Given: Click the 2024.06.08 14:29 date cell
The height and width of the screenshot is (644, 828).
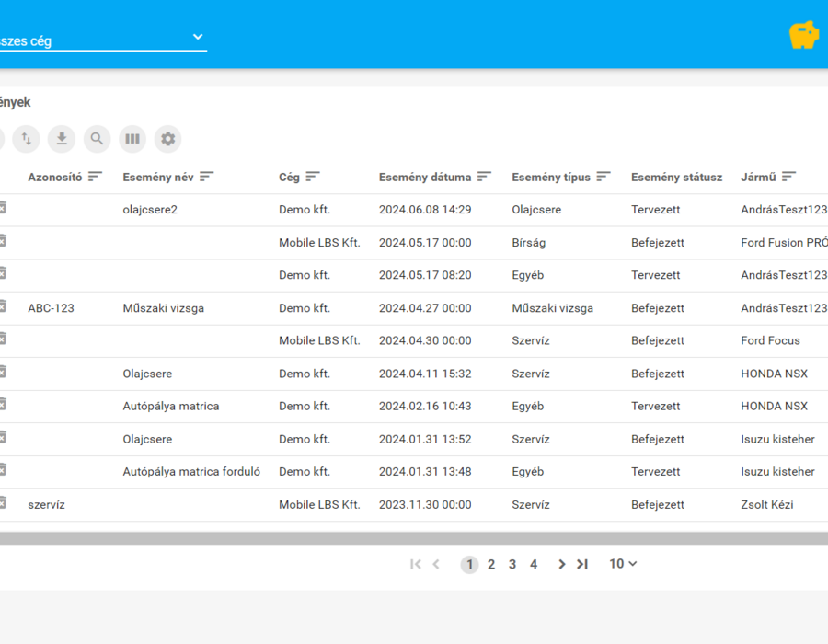Looking at the screenshot, I should pos(425,210).
